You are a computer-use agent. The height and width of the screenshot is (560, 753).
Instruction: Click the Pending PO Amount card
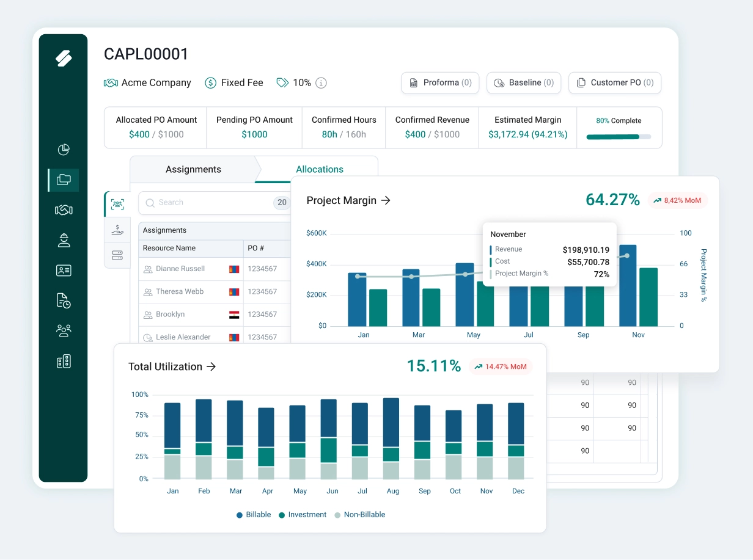point(254,128)
